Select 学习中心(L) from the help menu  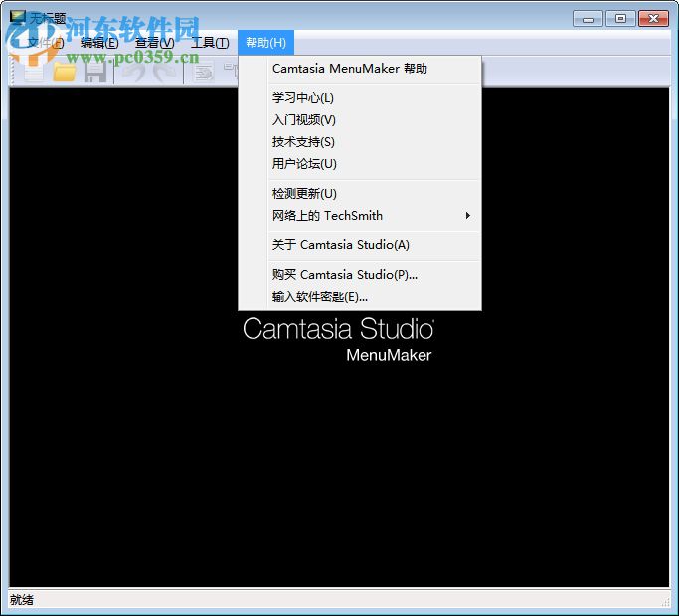[360, 97]
